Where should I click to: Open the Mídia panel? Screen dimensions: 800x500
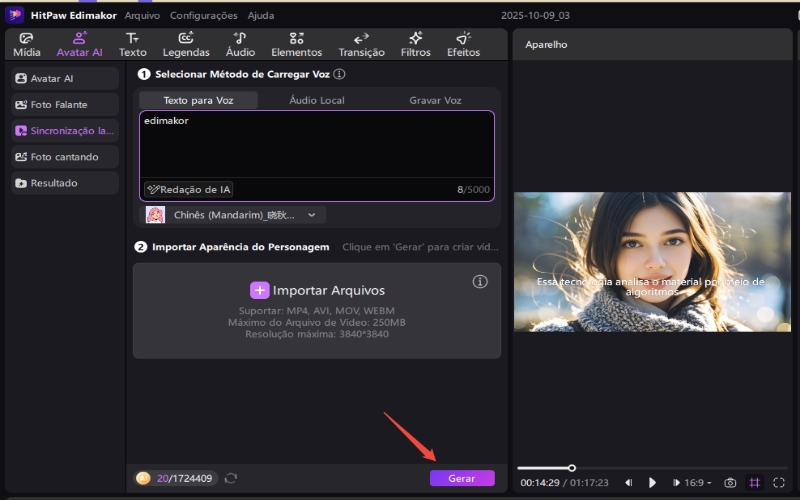27,44
